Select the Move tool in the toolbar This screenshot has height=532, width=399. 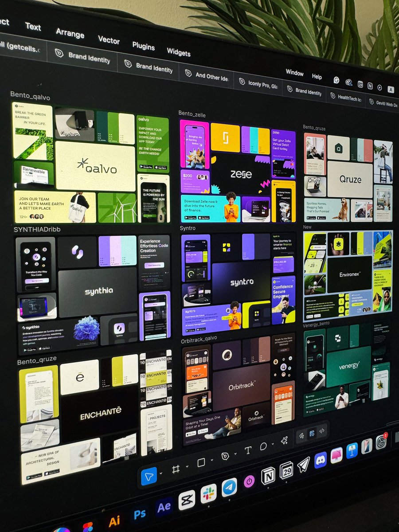point(149,475)
